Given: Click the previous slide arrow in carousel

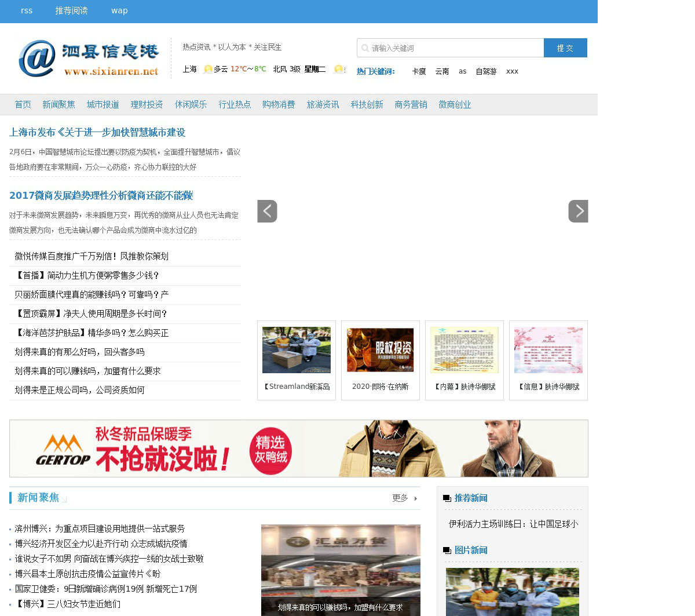Looking at the screenshot, I should 267,211.
